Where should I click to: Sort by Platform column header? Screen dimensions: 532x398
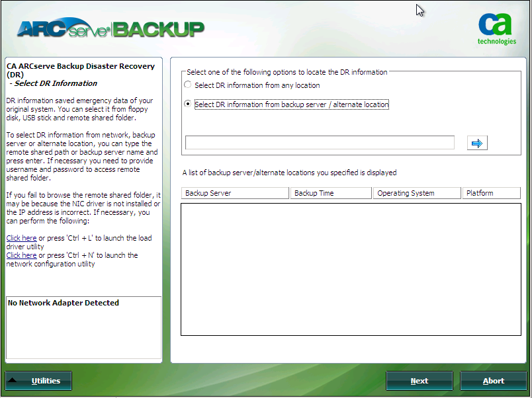click(x=491, y=193)
